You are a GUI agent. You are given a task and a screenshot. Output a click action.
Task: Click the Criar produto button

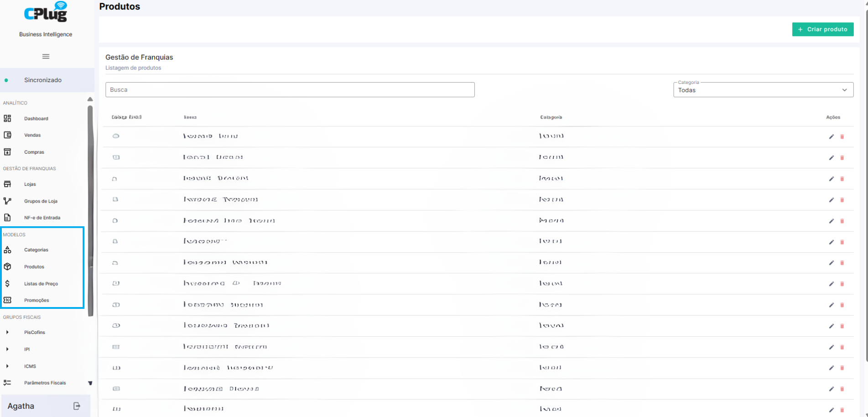pyautogui.click(x=823, y=29)
